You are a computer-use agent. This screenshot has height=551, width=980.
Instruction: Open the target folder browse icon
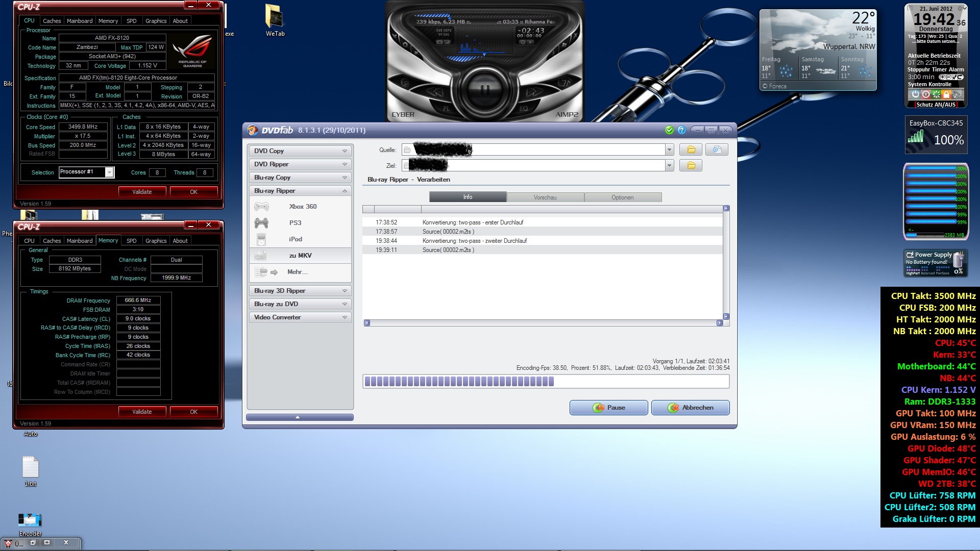[691, 165]
